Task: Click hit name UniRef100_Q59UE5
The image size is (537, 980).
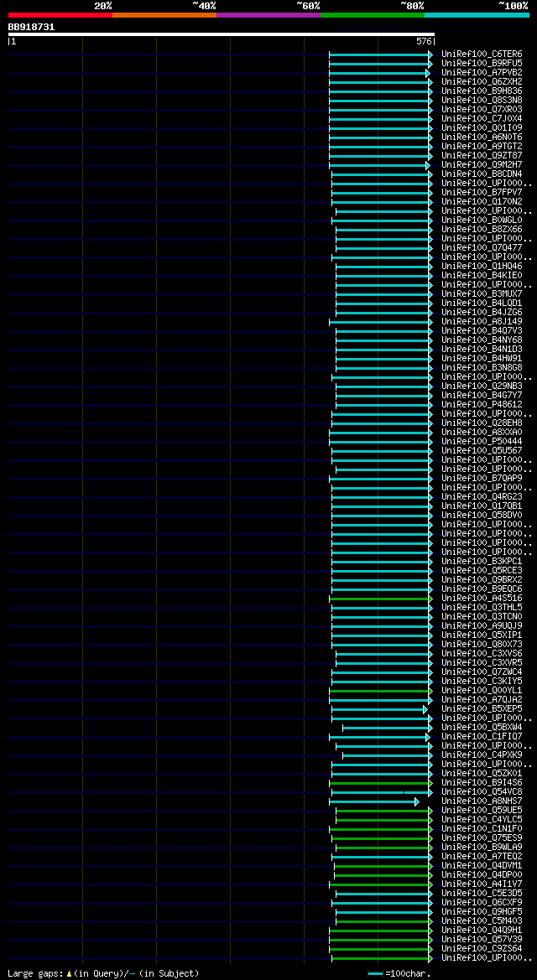Action: coord(482,811)
